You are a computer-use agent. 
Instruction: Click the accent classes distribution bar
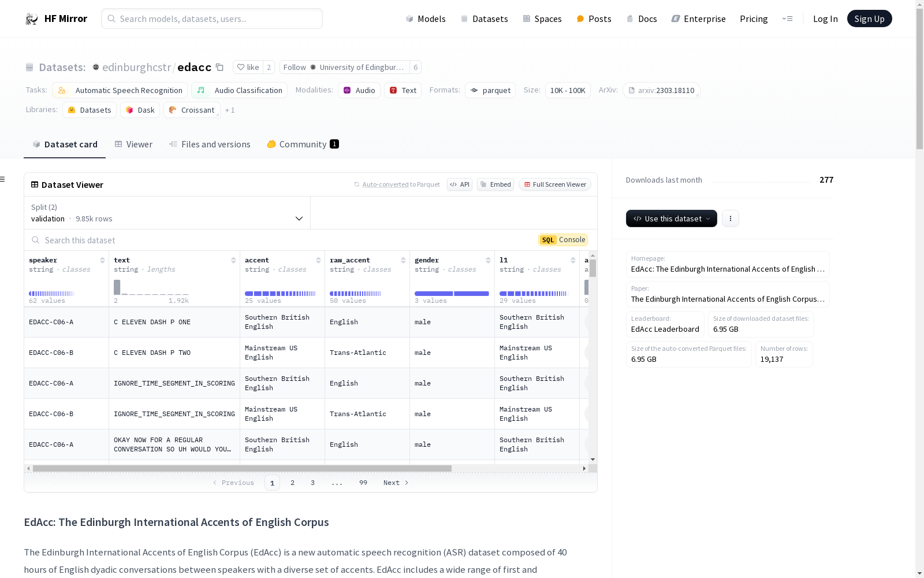[280, 294]
